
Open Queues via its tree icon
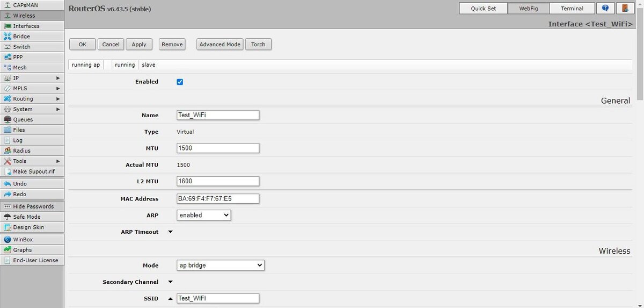click(8, 119)
